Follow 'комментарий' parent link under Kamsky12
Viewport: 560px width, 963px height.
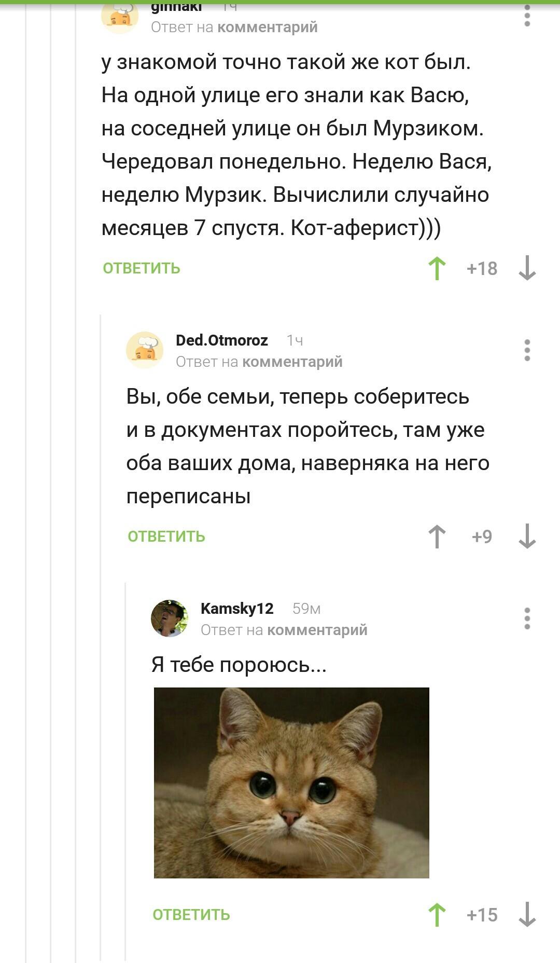317,630
